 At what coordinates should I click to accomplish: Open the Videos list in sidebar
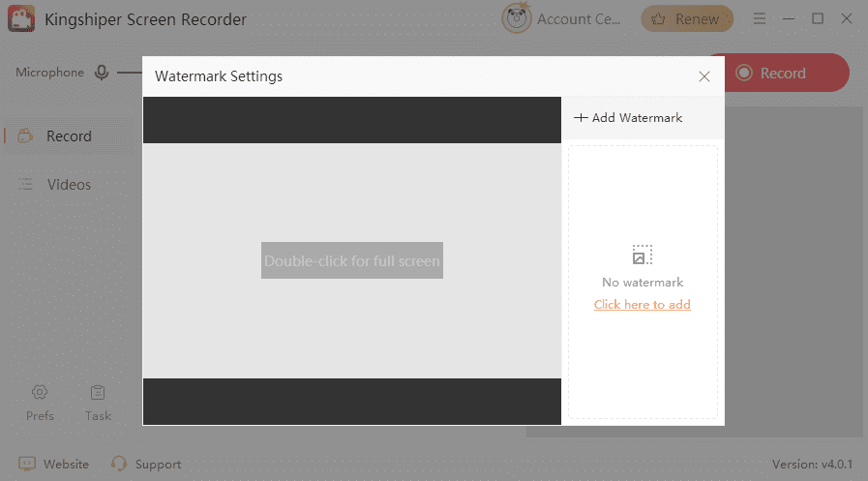click(68, 185)
